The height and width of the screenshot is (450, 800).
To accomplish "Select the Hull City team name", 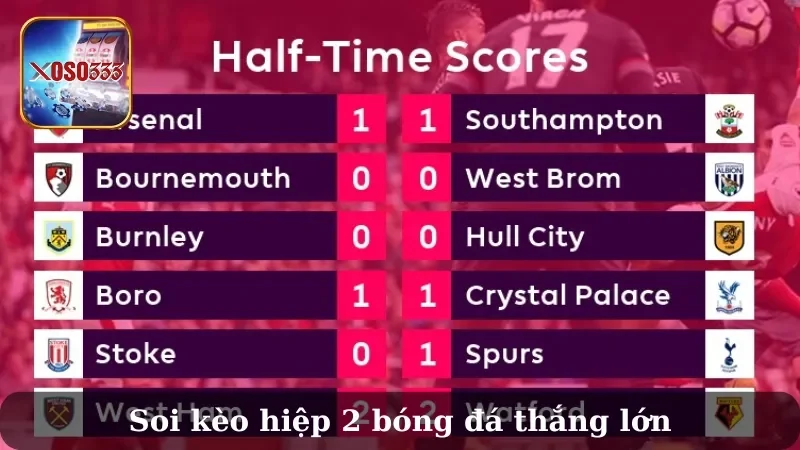I will [x=525, y=237].
